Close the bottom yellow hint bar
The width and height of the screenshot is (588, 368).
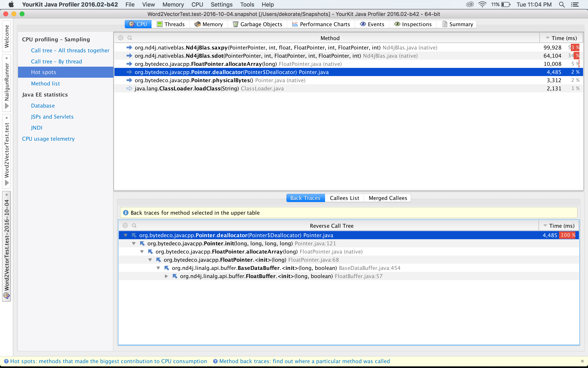point(582,361)
